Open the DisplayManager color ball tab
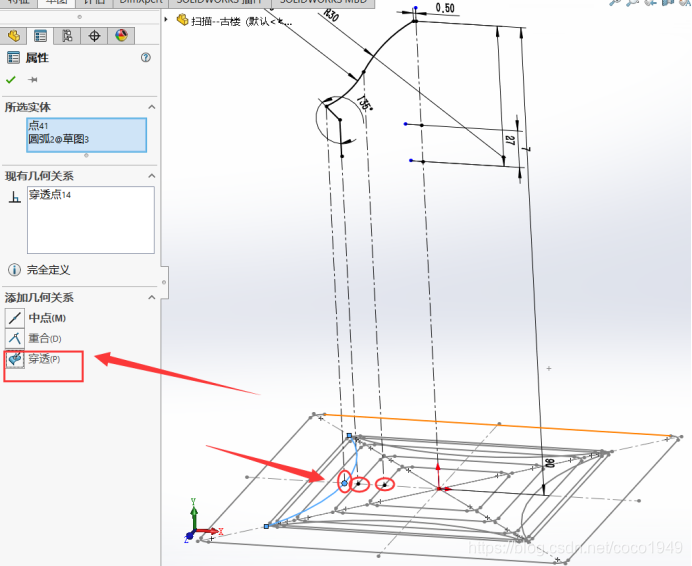 tap(121, 36)
